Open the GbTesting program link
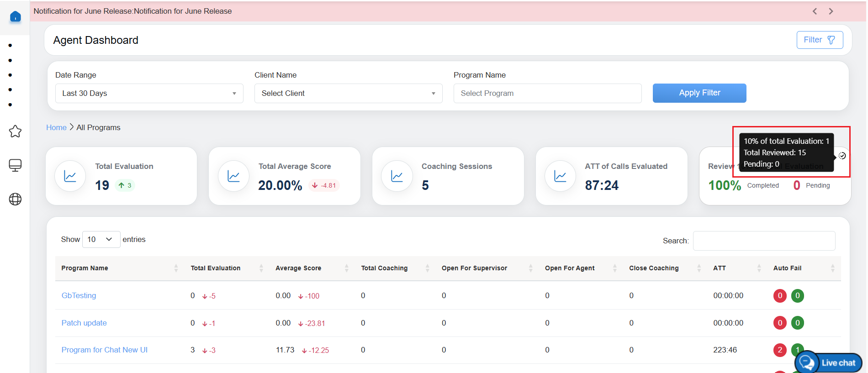Image resolution: width=868 pixels, height=373 pixels. click(x=79, y=295)
